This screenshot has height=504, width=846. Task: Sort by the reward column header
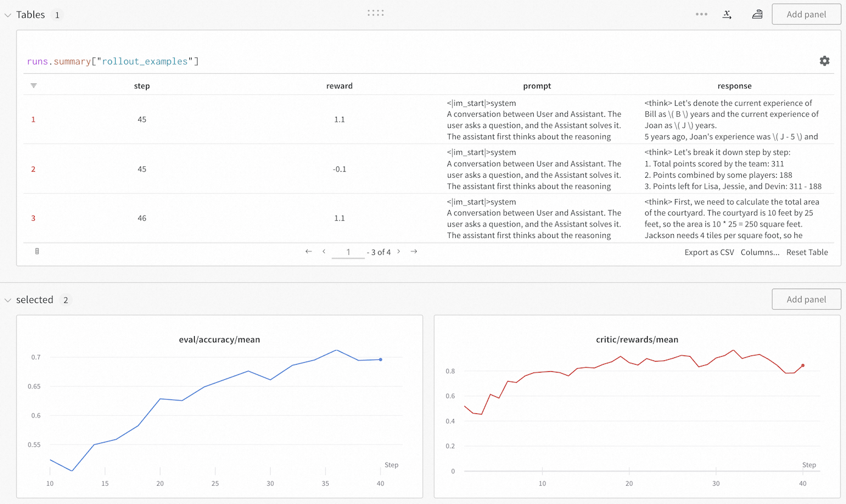point(339,86)
